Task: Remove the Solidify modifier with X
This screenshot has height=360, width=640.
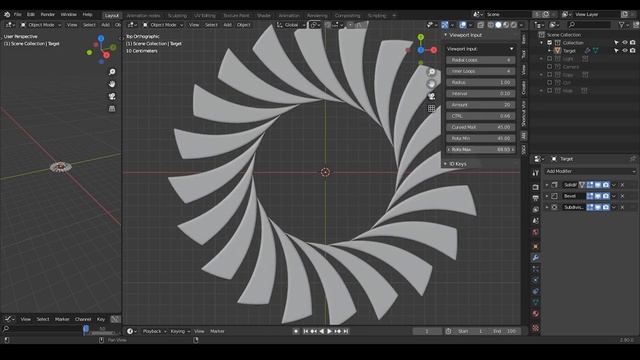Action: pyautogui.click(x=622, y=185)
